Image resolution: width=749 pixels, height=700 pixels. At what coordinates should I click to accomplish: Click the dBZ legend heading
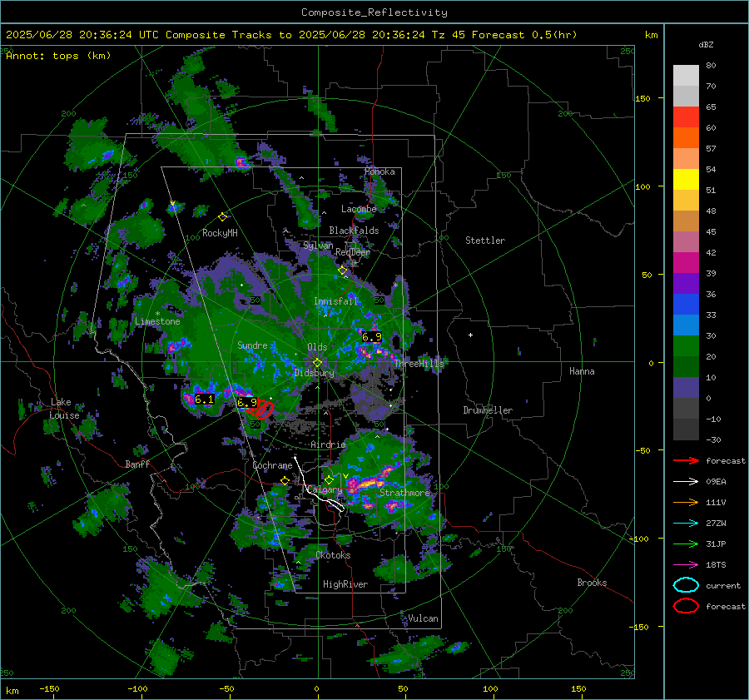click(x=706, y=44)
